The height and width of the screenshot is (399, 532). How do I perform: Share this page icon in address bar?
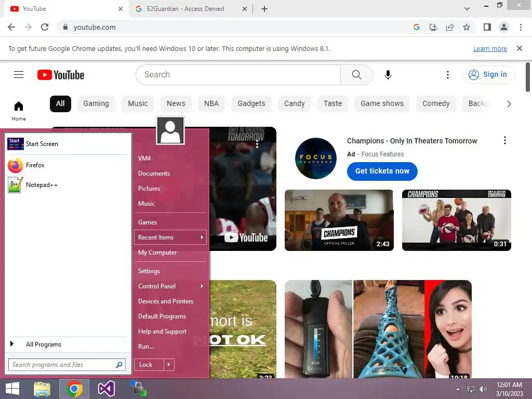(450, 27)
